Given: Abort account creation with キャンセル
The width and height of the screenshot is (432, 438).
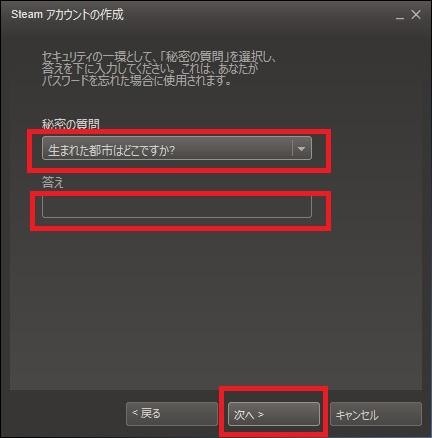Looking at the screenshot, I should (376, 414).
